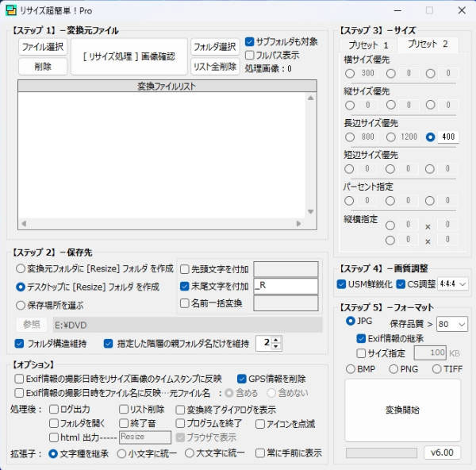Enable 名前一括変換 checkbox
Screen dimensions: 476x470
click(x=185, y=303)
